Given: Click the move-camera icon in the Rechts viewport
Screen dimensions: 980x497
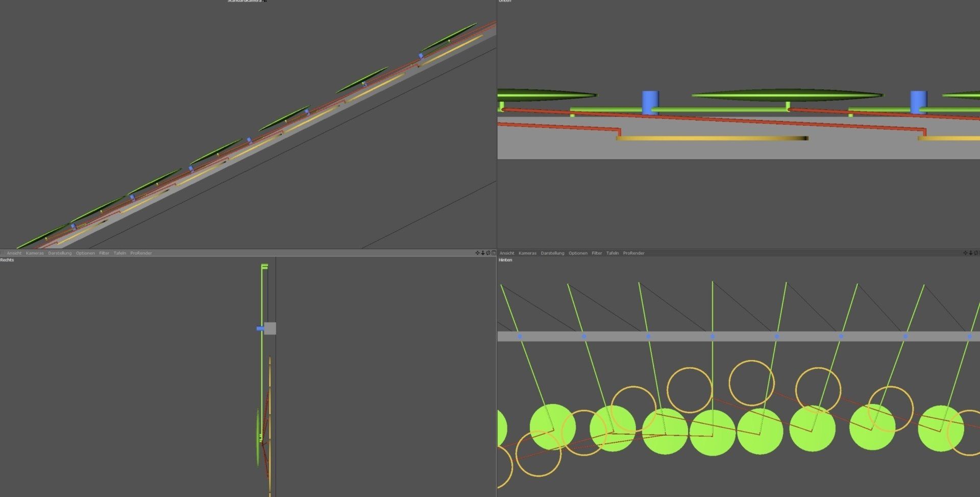Looking at the screenshot, I should (x=478, y=253).
